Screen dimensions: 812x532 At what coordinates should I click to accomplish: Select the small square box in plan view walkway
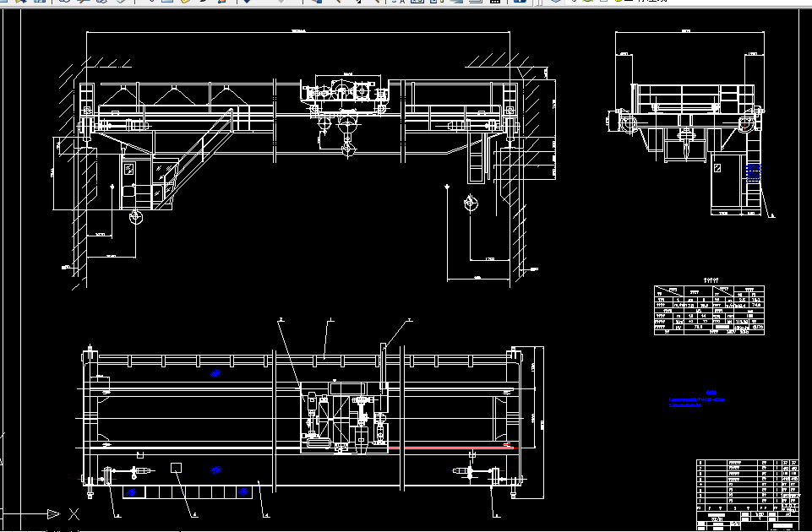(x=176, y=468)
